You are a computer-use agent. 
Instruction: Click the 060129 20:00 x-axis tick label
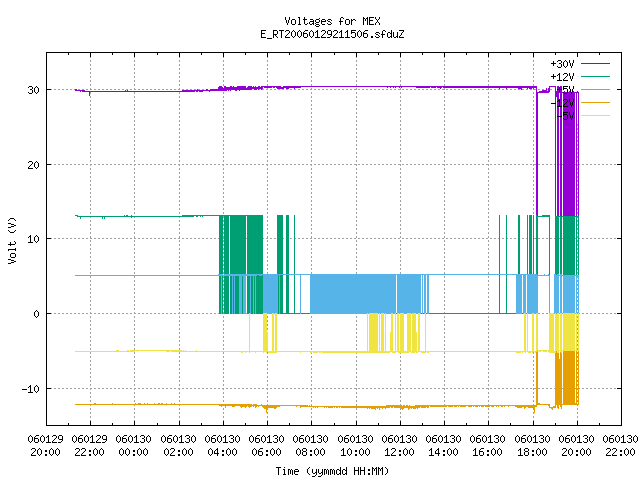(x=46, y=446)
